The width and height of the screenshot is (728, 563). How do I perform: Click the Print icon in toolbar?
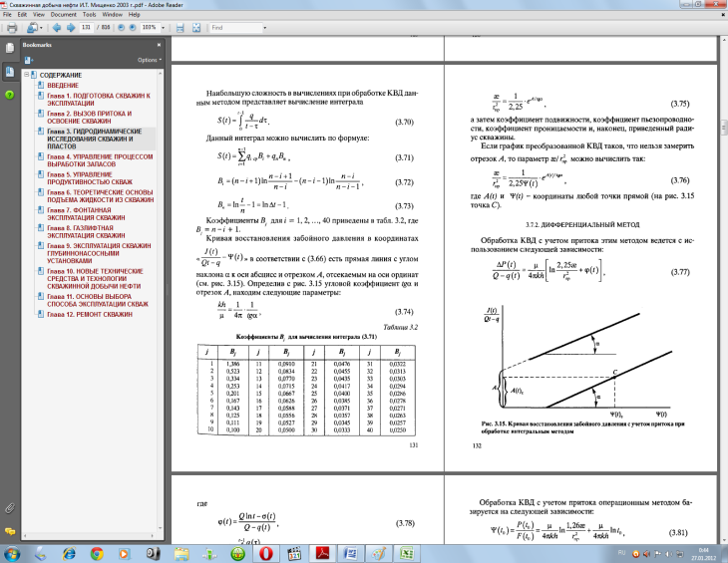pyautogui.click(x=12, y=28)
